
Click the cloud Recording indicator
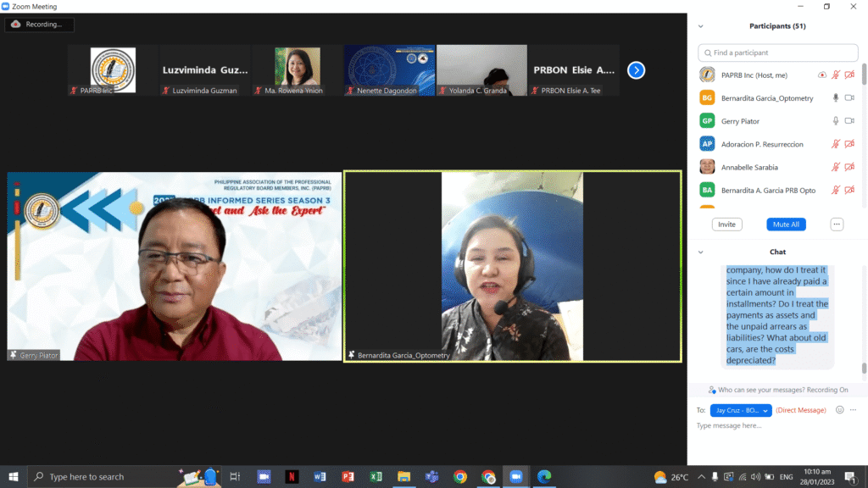[39, 25]
